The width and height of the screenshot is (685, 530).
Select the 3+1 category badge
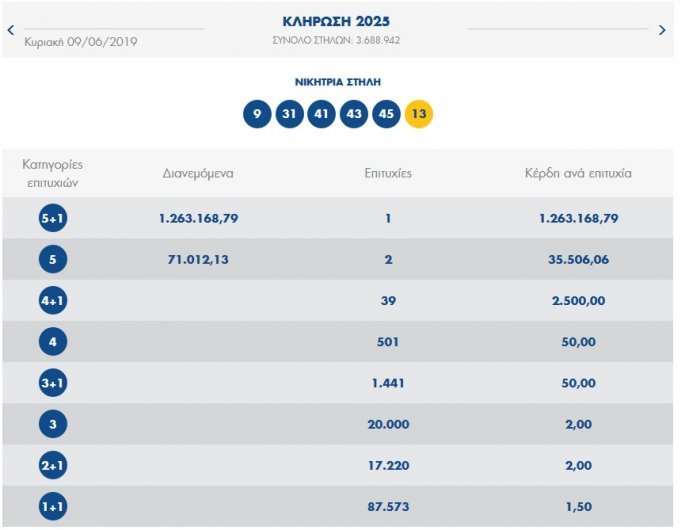(53, 383)
